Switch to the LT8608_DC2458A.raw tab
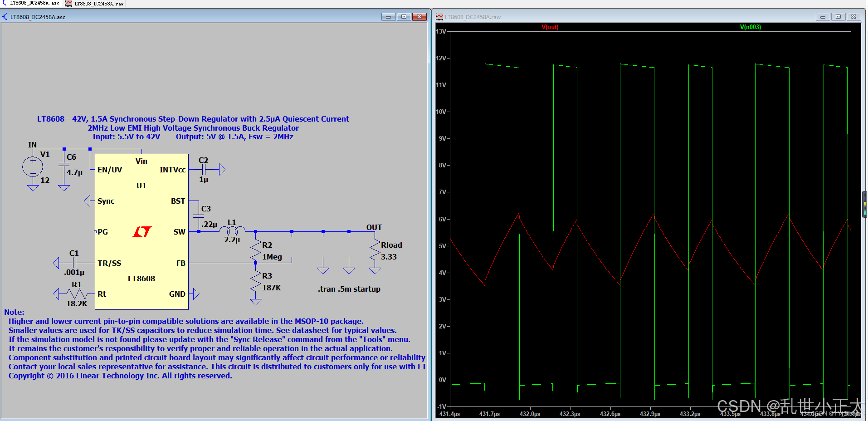This screenshot has height=421, width=868. [95, 4]
